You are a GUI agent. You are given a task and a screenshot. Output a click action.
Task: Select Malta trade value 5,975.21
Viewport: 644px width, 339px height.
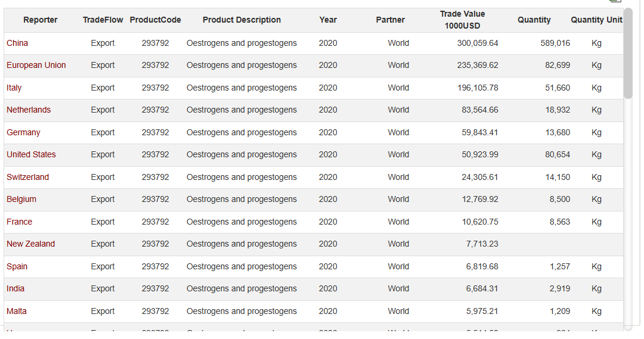click(x=482, y=312)
